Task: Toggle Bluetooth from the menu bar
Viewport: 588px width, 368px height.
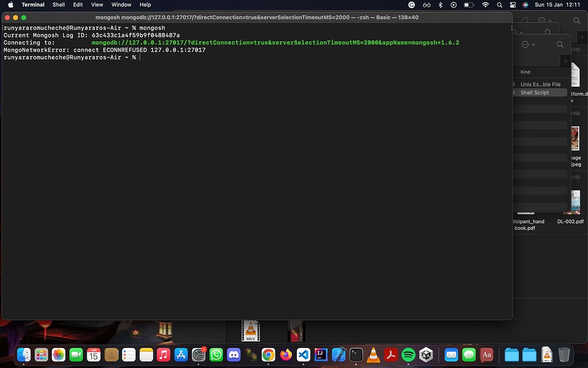Action: 440,5
